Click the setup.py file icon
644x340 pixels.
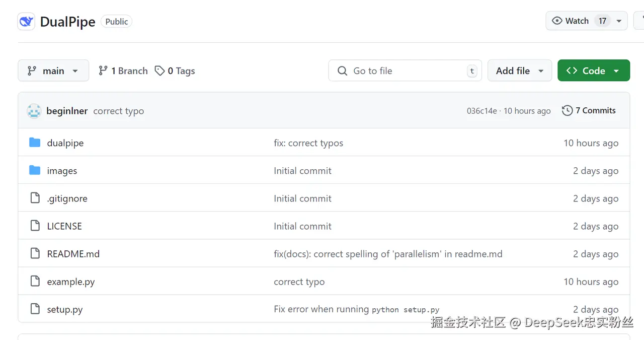[35, 309]
